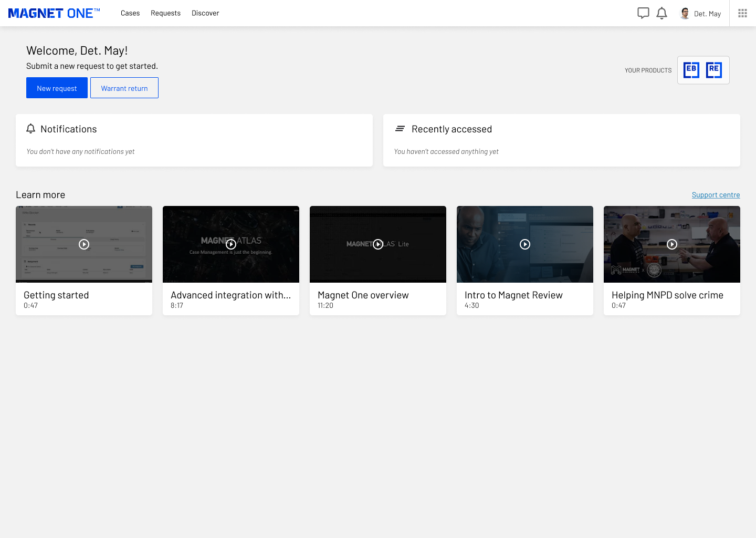Image resolution: width=756 pixels, height=538 pixels.
Task: Go to the Requests menu
Action: click(x=165, y=13)
